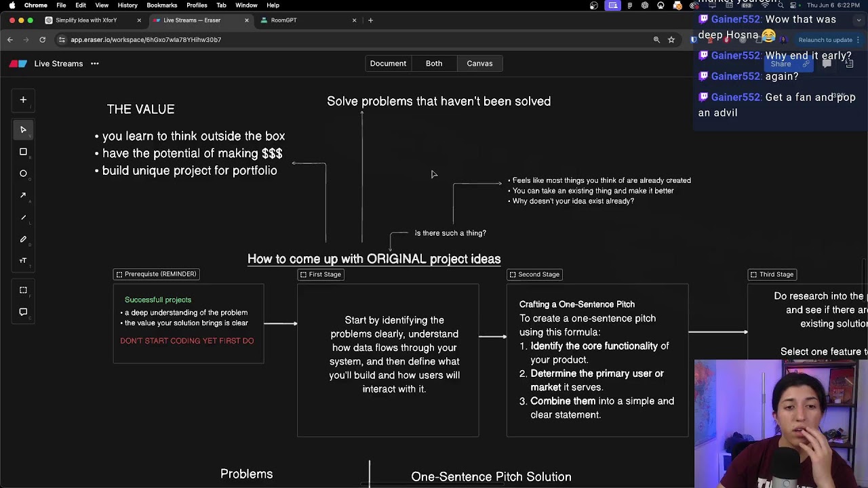Click the Live Streams file title

tap(58, 64)
